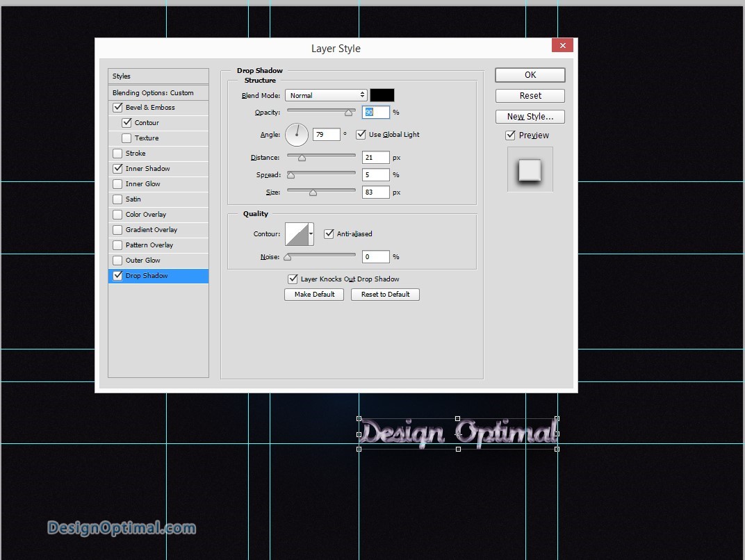Toggle the Anti-aliased checkbox

(329, 233)
